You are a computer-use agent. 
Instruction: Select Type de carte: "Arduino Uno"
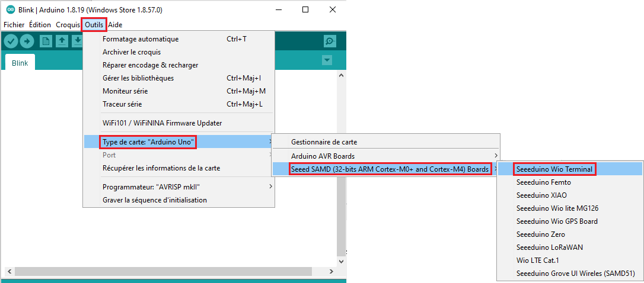tap(178, 142)
